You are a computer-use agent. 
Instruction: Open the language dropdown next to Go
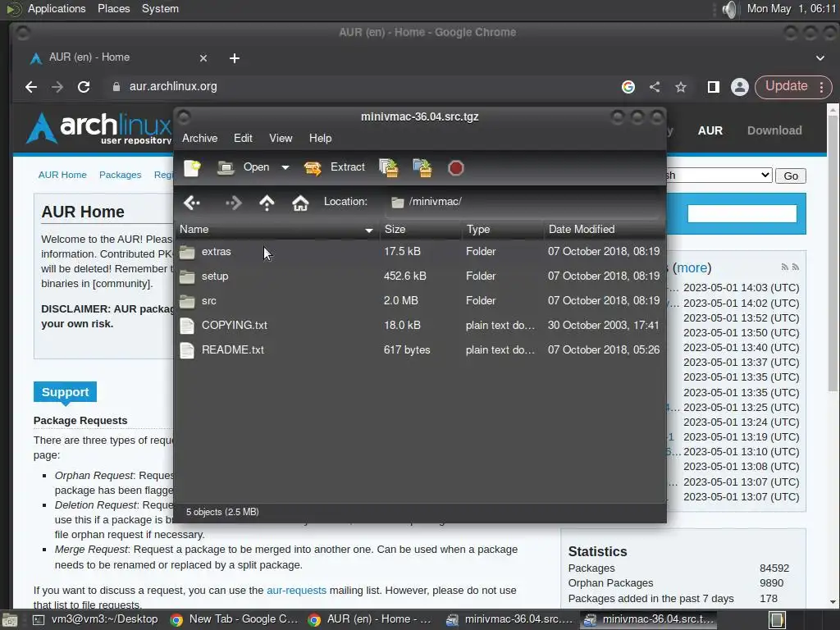point(718,176)
